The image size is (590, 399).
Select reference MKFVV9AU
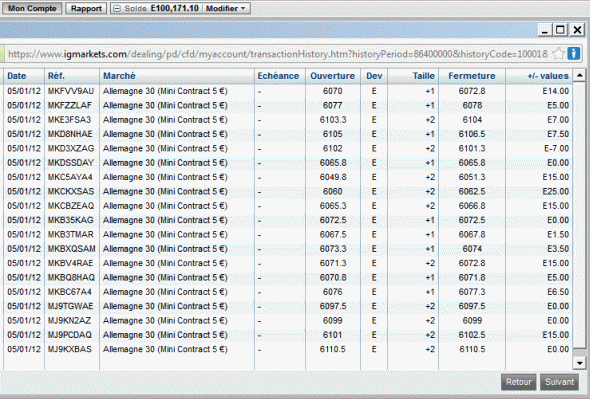point(71,91)
